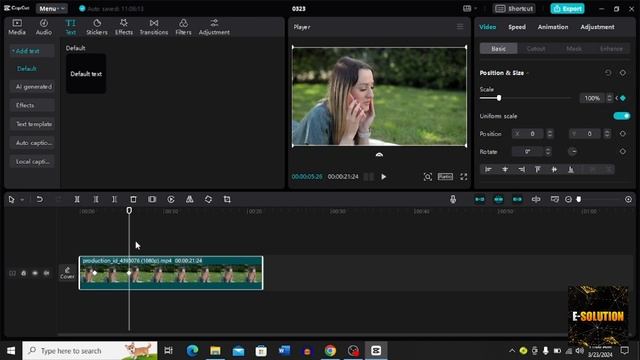The height and width of the screenshot is (360, 640).
Task: Select the Enhance sub-tab
Action: [x=611, y=49]
